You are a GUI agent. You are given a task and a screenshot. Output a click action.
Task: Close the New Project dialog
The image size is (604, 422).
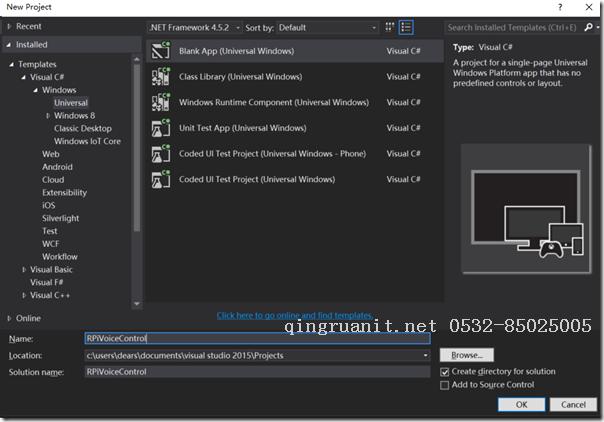(x=589, y=7)
